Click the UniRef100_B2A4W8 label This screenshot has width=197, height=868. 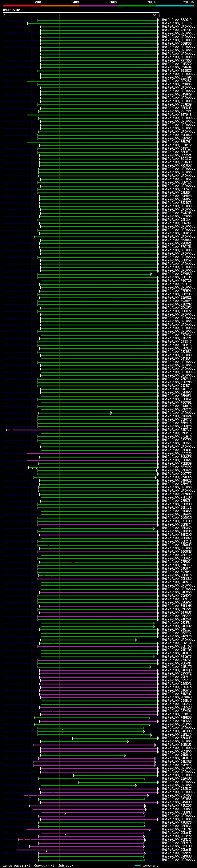tap(176, 779)
